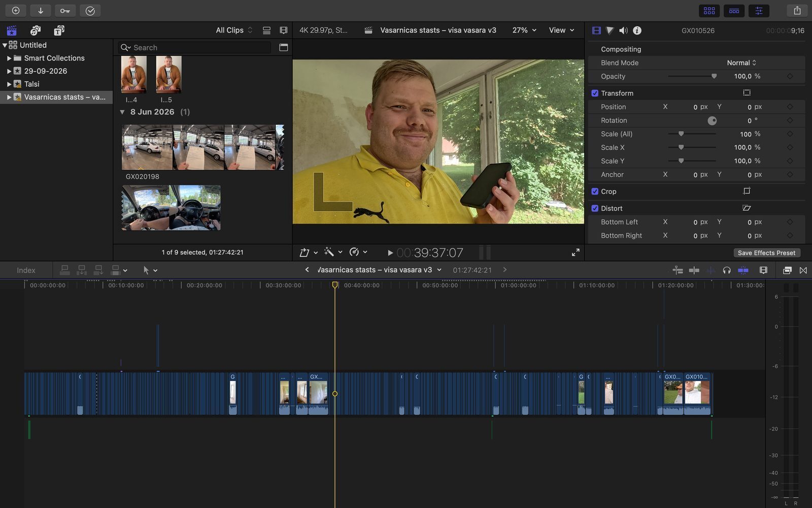
Task: Open Photos and Audio sidebar icon
Action: [36, 30]
